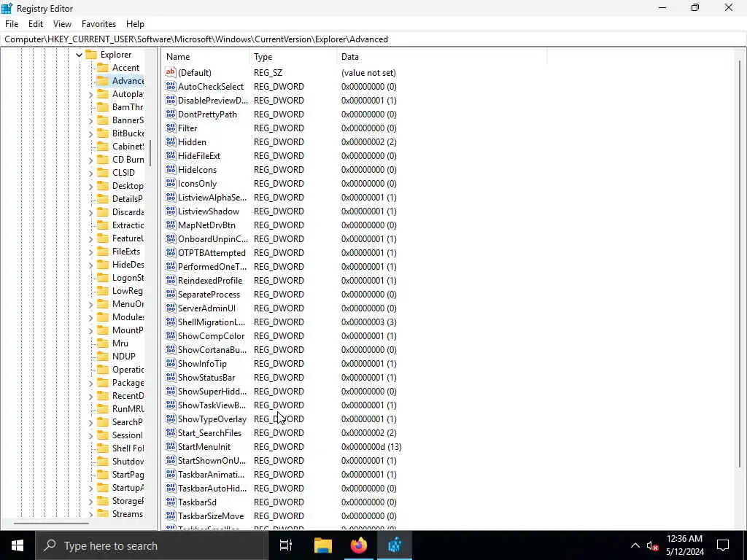The image size is (747, 560).
Task: Select the Streams key in the tree
Action: (x=127, y=514)
